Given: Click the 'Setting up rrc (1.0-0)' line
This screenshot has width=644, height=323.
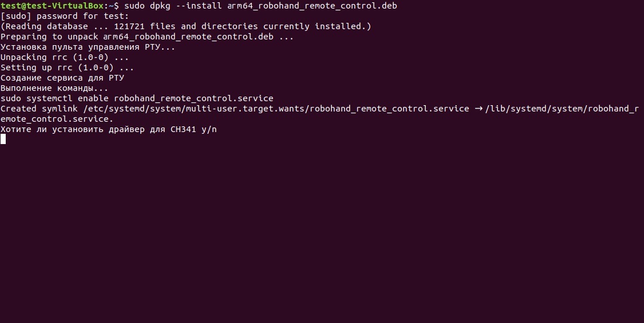Looking at the screenshot, I should tap(68, 67).
